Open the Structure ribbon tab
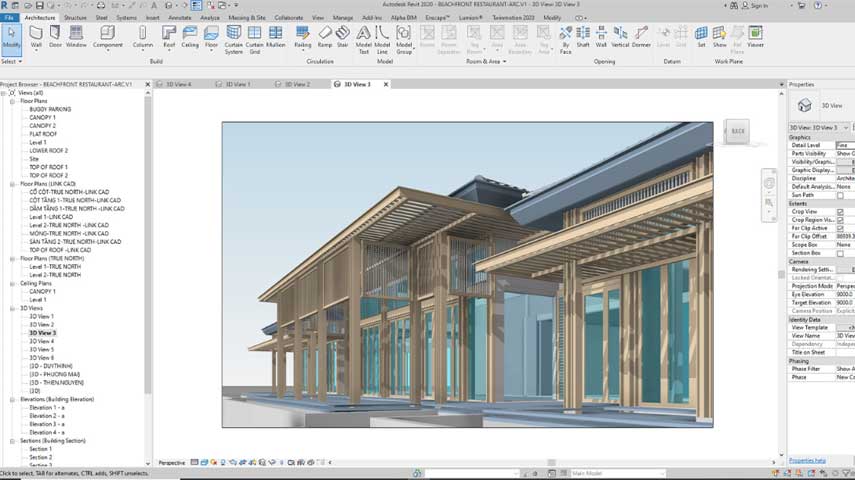This screenshot has width=855, height=480. pyautogui.click(x=75, y=17)
